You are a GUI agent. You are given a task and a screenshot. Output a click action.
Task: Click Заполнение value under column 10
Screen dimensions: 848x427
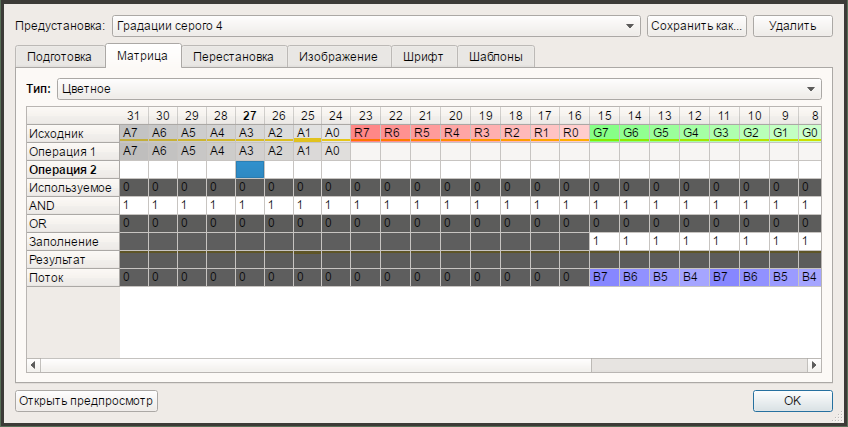[x=754, y=242]
